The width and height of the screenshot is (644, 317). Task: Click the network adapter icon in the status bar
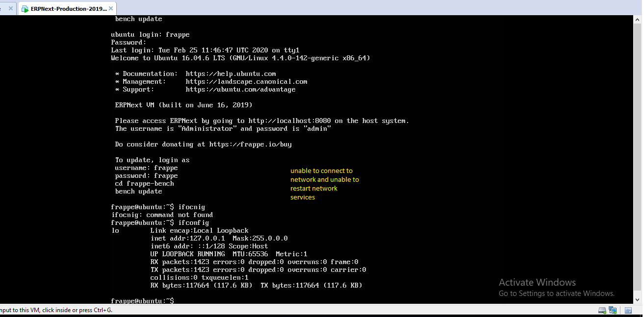pos(612,310)
